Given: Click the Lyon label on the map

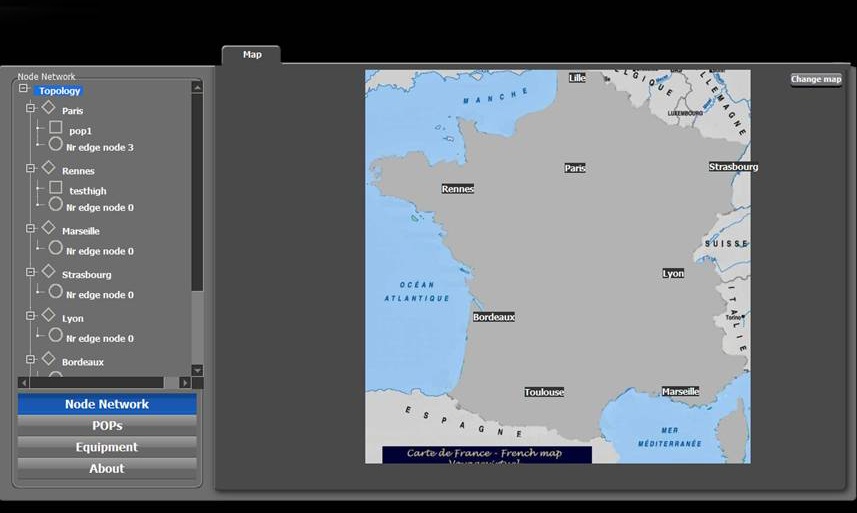Looking at the screenshot, I should [x=673, y=274].
